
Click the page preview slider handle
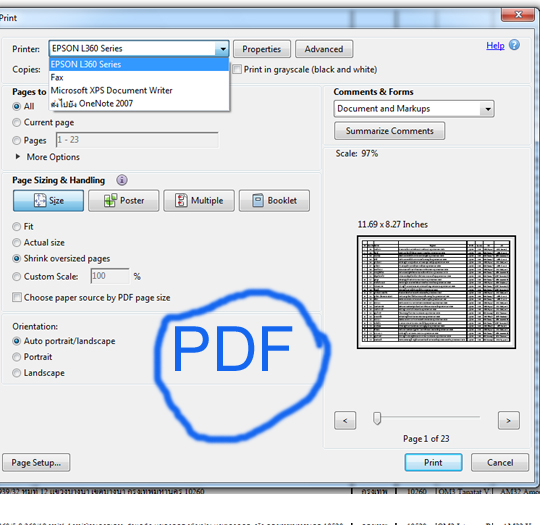click(377, 419)
